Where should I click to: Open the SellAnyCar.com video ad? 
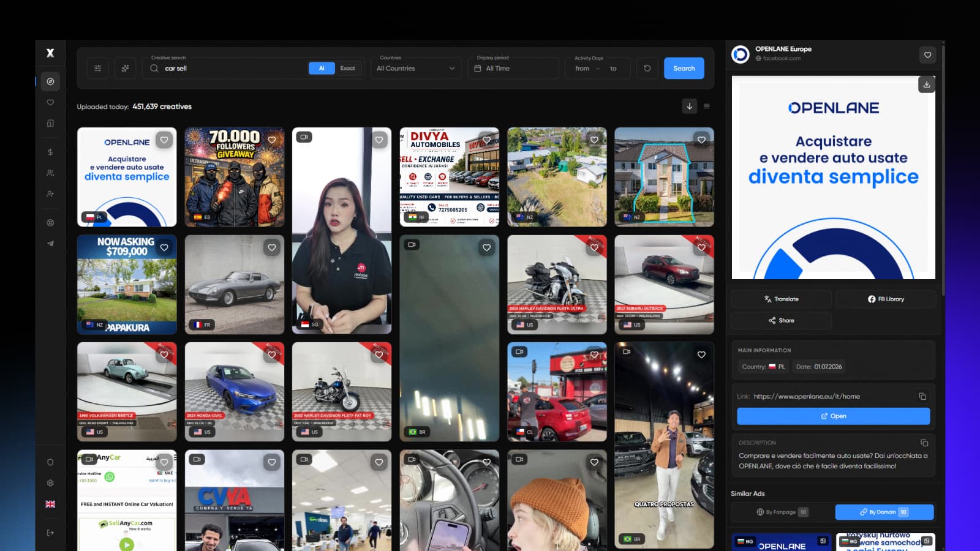pyautogui.click(x=127, y=500)
